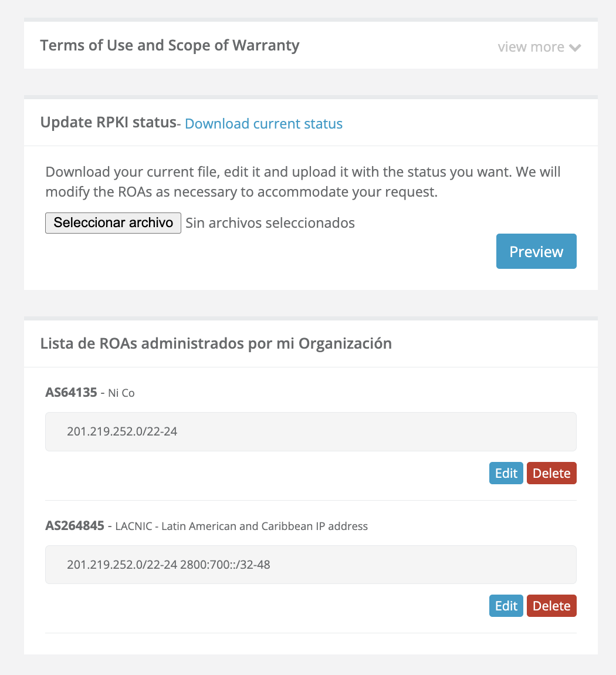Click the "Sin archivos seleccionados" file label
This screenshot has height=675, width=616.
point(270,223)
